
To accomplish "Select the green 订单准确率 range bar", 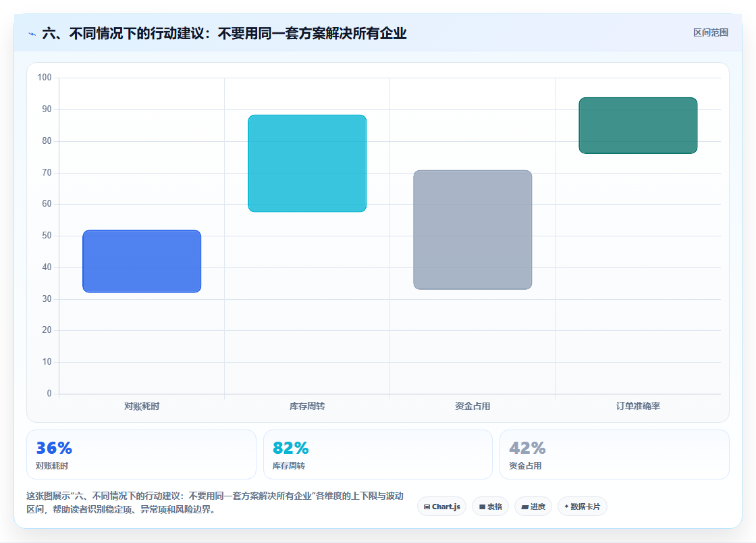I will (x=638, y=126).
